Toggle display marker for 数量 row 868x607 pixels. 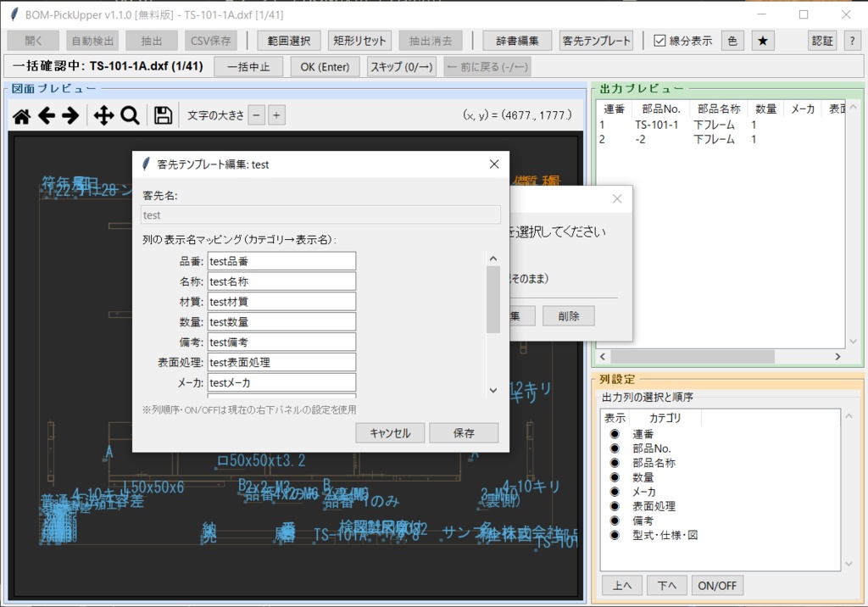(x=615, y=477)
